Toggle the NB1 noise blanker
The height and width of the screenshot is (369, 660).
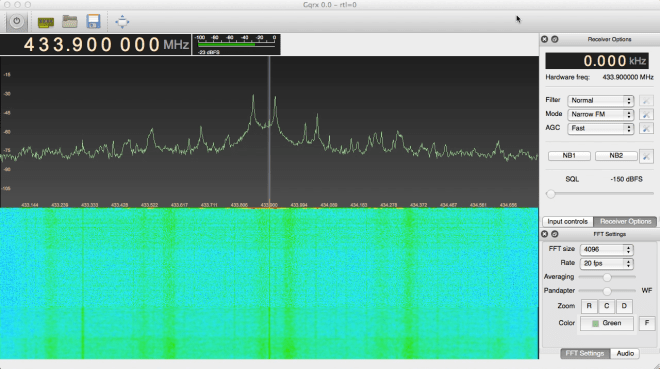[x=569, y=156]
